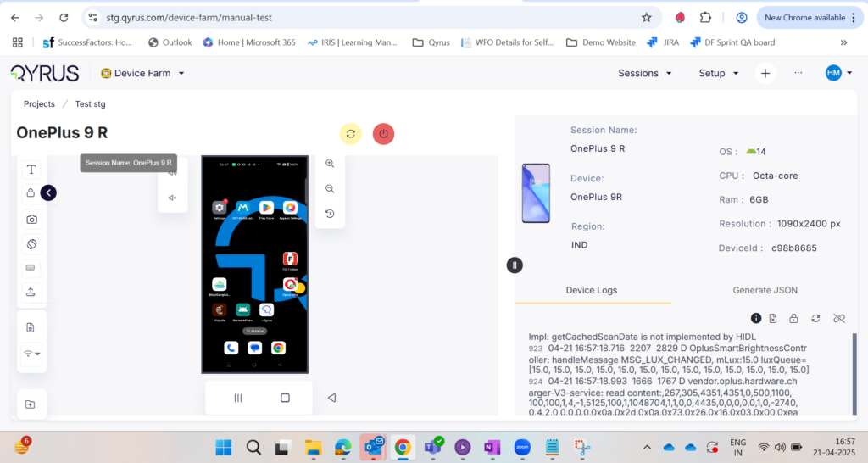Open the Sessions dropdown menu

(645, 73)
